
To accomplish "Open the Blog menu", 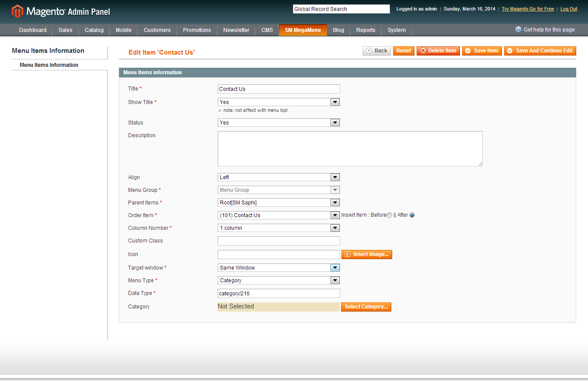I will (339, 30).
